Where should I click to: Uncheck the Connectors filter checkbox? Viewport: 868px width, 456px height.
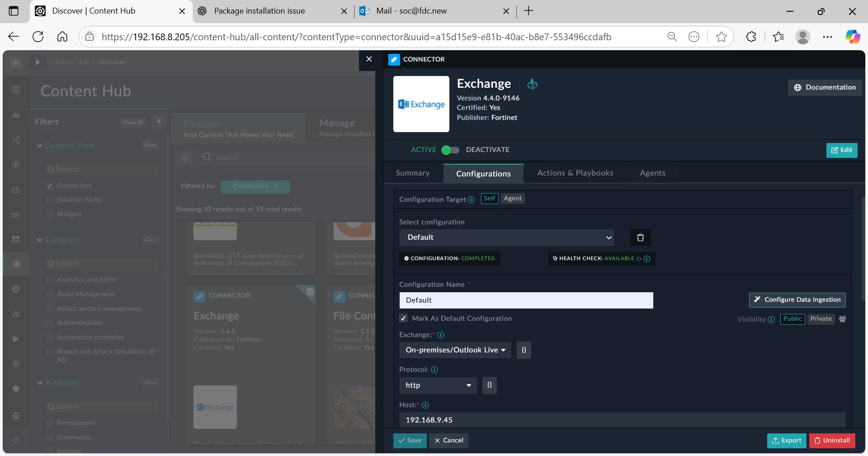tap(50, 186)
